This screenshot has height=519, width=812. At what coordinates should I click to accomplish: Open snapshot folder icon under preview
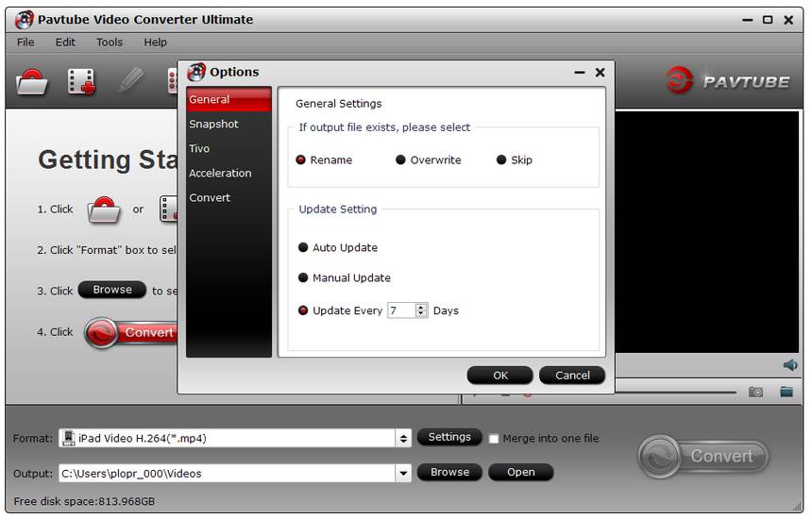787,392
